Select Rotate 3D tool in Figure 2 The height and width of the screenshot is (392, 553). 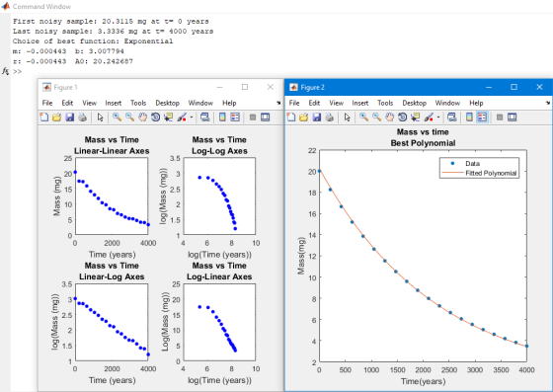403,118
